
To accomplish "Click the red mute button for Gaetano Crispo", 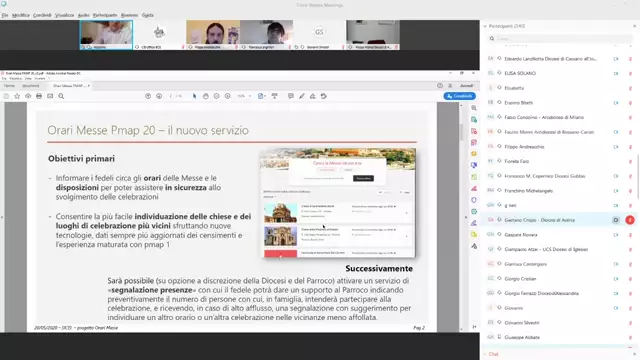I will [x=630, y=220].
